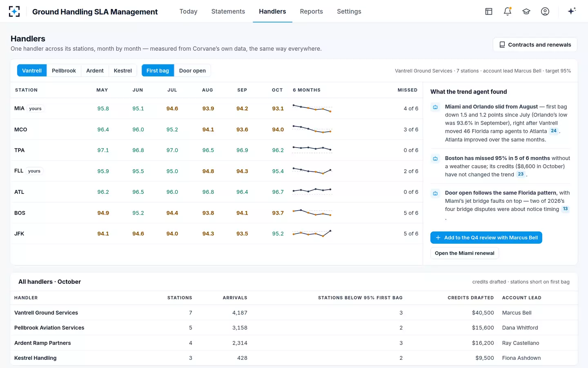This screenshot has width=588, height=368.
Task: Select the Ardent Ramp Partners row
Action: pyautogui.click(x=294, y=343)
